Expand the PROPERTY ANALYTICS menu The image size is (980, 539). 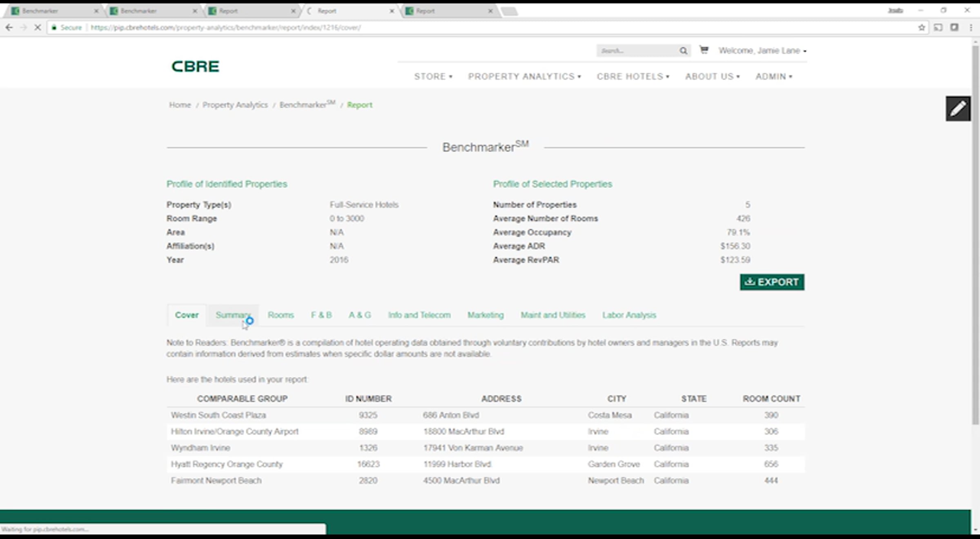[524, 76]
